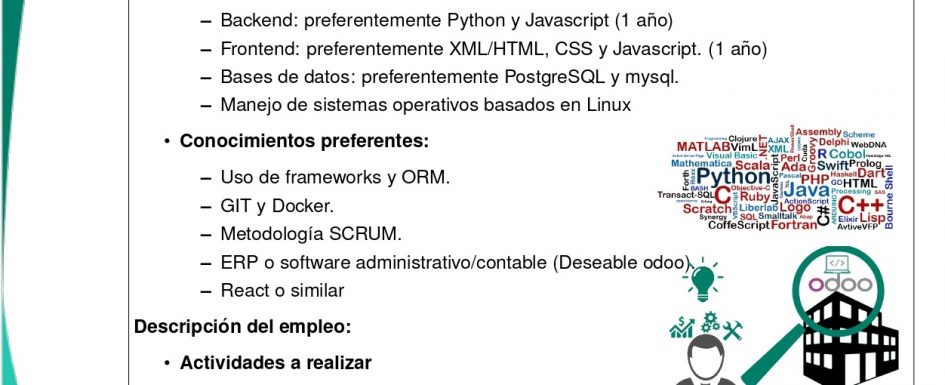Screen dimensions: 945x385
Task: Click the wrench and screwdriver tools icon
Action: 732,330
